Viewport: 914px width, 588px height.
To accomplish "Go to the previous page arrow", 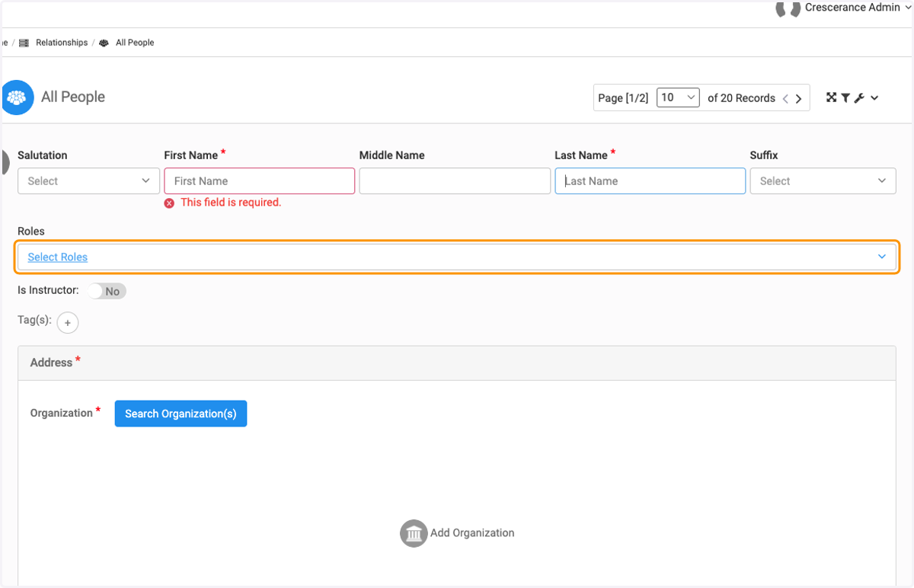I will pos(785,98).
